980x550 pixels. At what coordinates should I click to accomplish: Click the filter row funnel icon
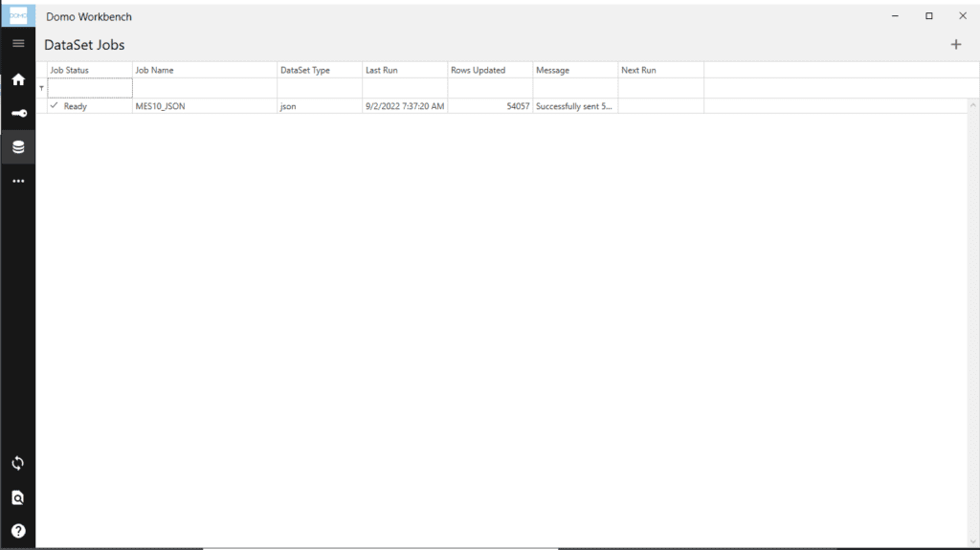[41, 89]
